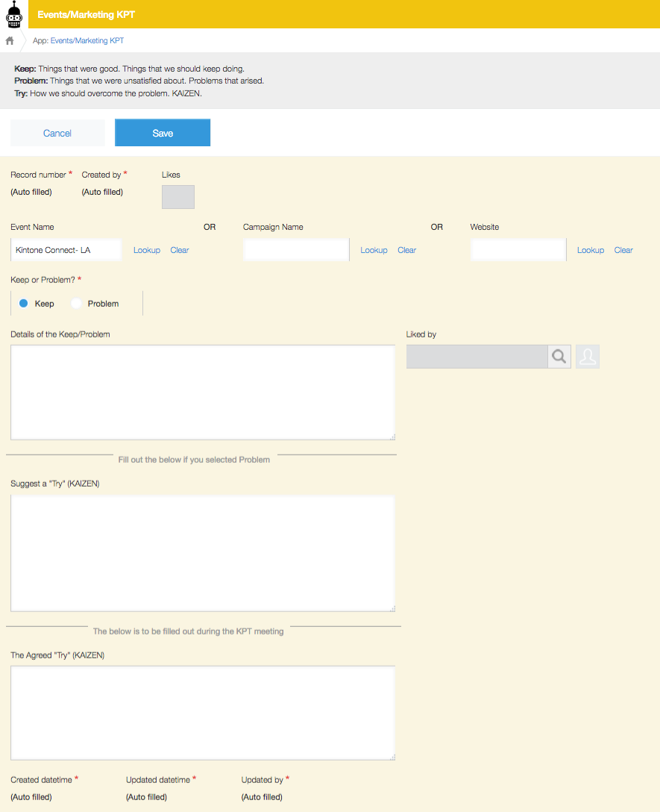Viewport: 660px width, 812px height.
Task: Select the Keep radio button
Action: (24, 304)
